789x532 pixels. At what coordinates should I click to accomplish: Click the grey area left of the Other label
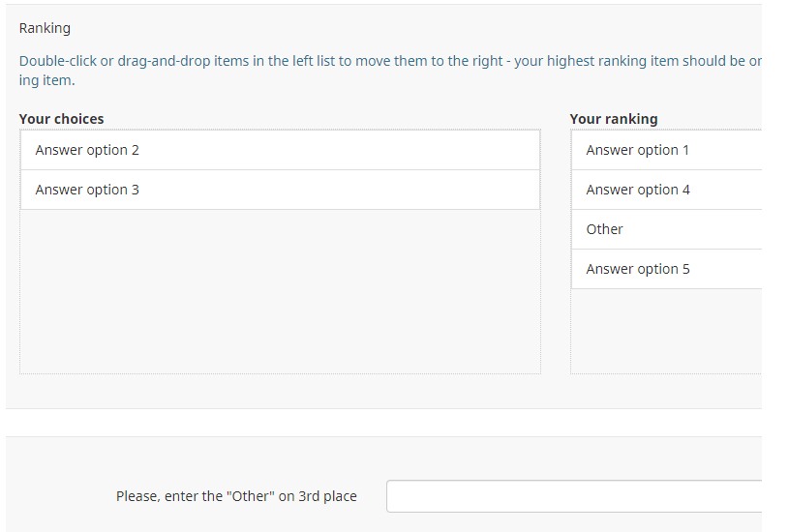(x=58, y=496)
